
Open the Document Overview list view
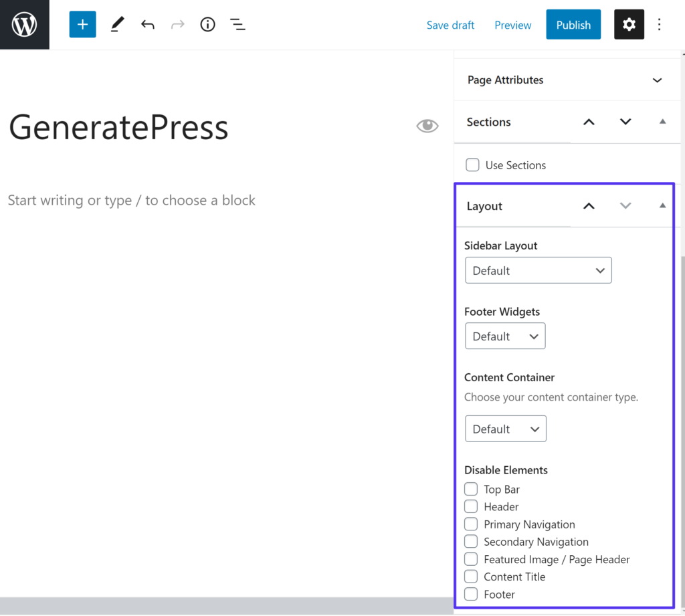tap(237, 24)
